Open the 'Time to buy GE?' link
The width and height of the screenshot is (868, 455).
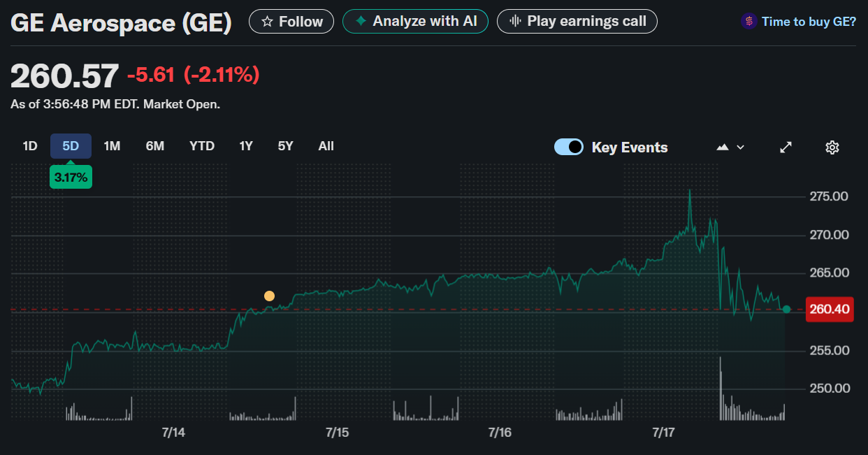(809, 22)
